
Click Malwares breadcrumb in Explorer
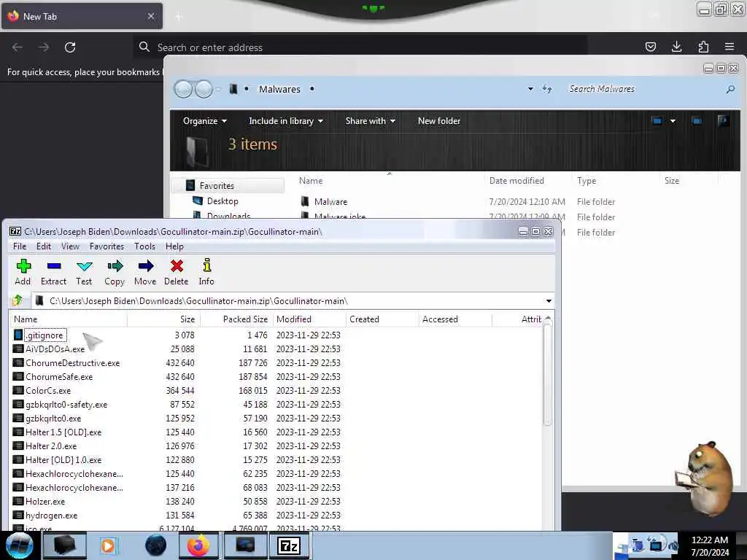click(279, 89)
